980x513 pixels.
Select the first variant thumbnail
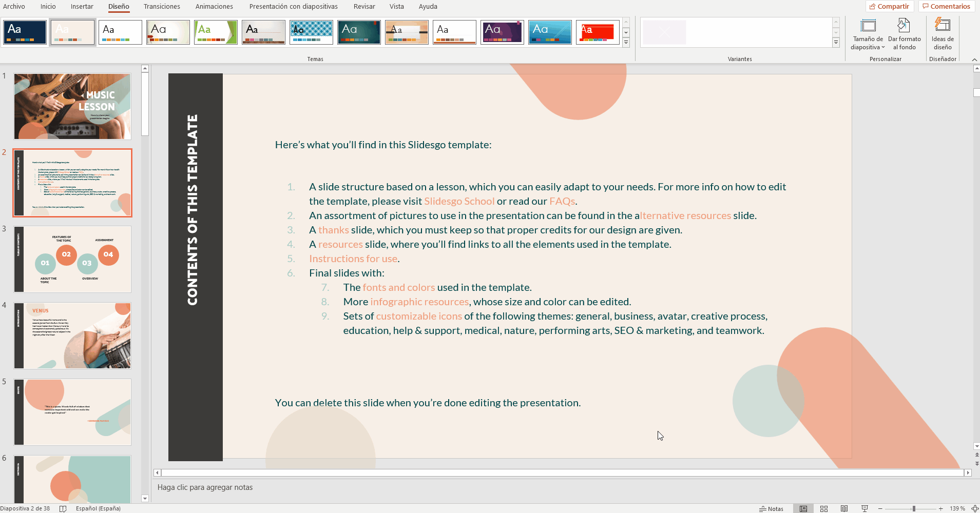pyautogui.click(x=664, y=32)
